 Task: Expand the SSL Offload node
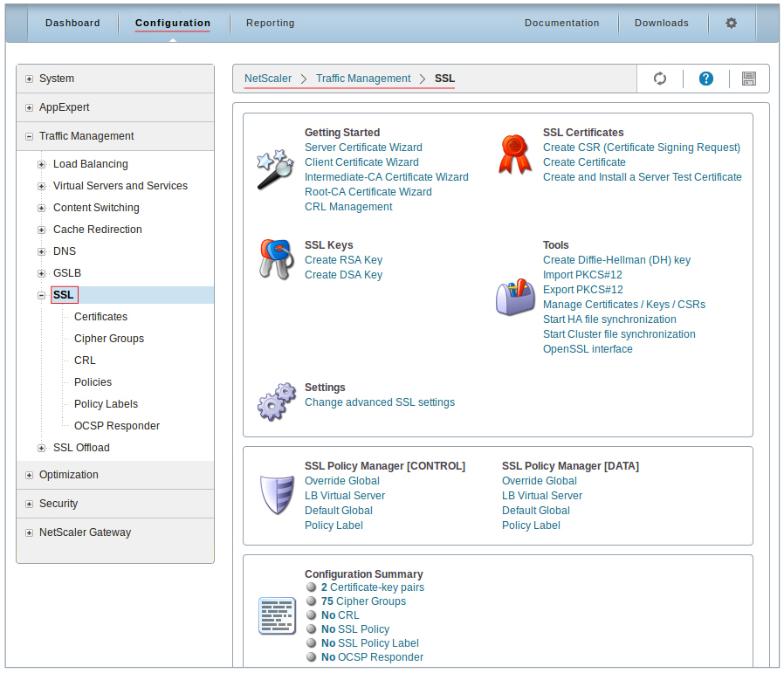point(42,449)
